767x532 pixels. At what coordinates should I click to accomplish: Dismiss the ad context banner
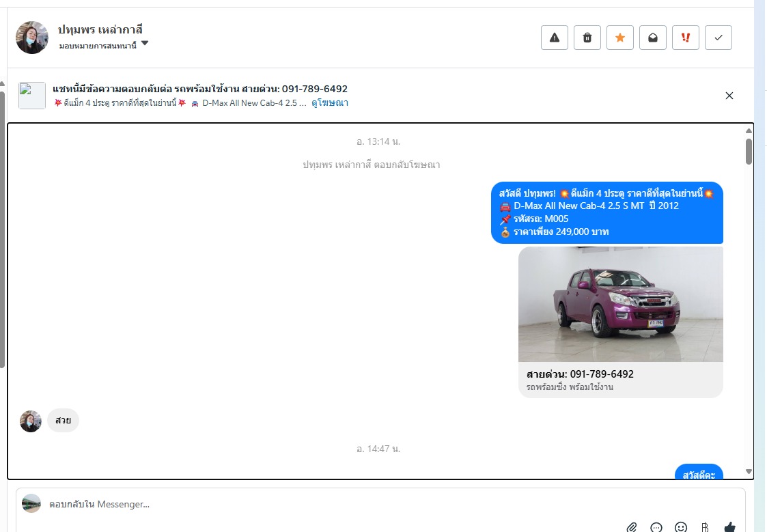coord(729,96)
